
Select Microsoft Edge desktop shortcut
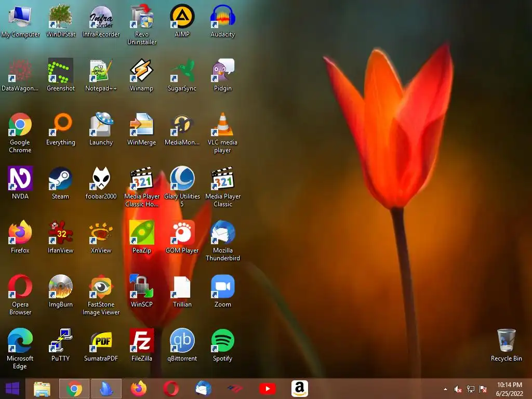20,349
